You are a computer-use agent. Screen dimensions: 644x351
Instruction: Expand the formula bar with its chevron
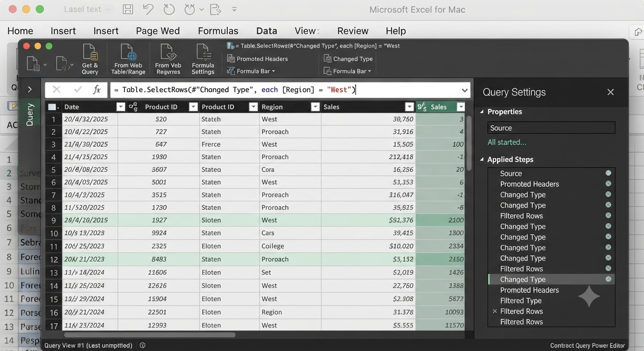[x=465, y=90]
